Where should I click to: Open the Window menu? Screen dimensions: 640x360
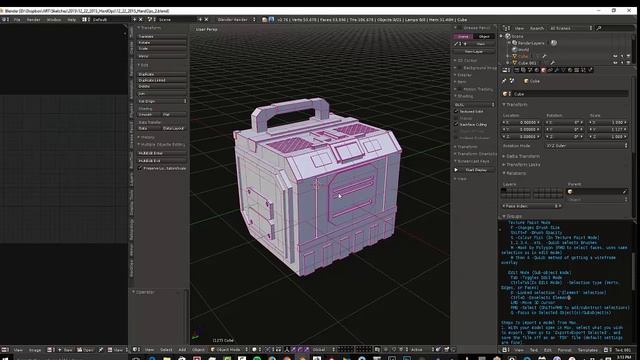coord(53,20)
